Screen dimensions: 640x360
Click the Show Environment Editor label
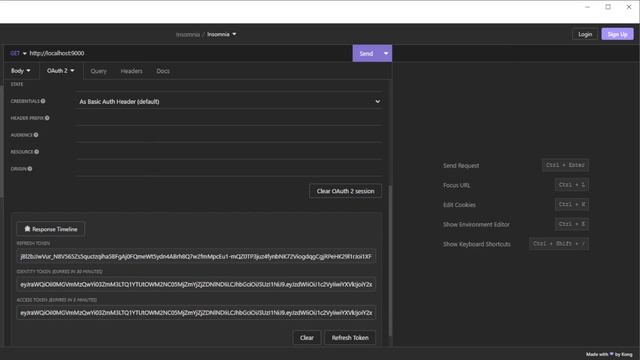[476, 224]
